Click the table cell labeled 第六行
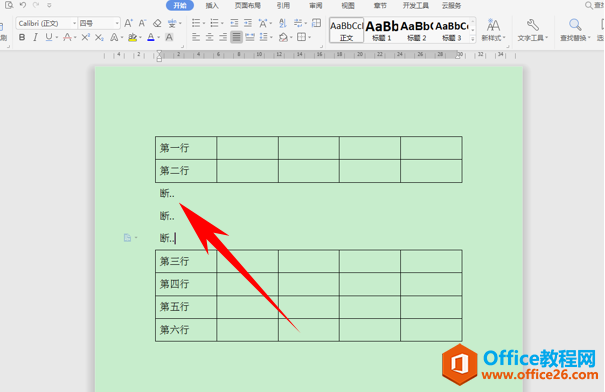This screenshot has width=605, height=392. 186,330
